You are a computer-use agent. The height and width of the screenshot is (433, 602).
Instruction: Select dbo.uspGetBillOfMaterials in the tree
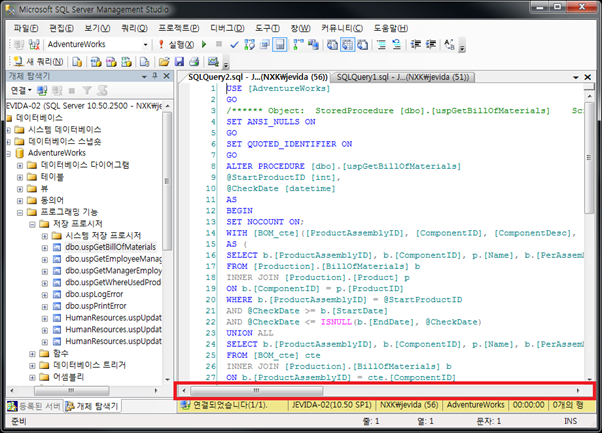(111, 247)
